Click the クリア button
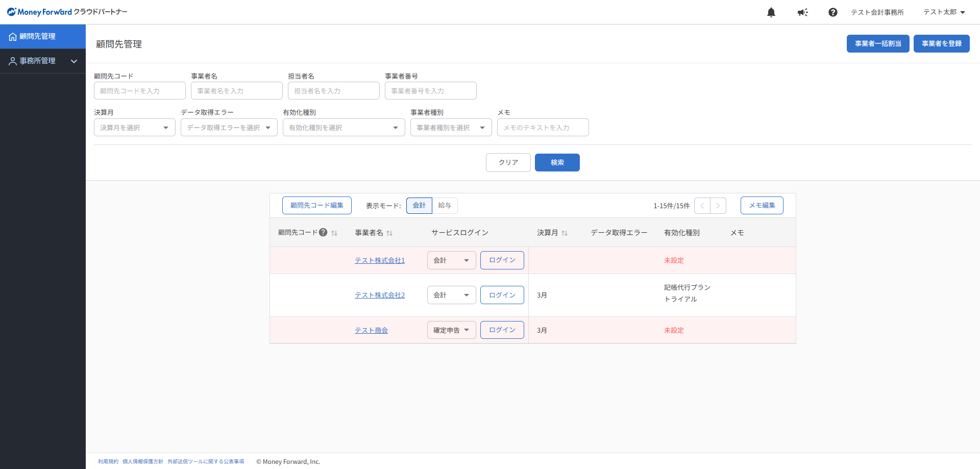Screen dimensions: 980x469 point(508,162)
